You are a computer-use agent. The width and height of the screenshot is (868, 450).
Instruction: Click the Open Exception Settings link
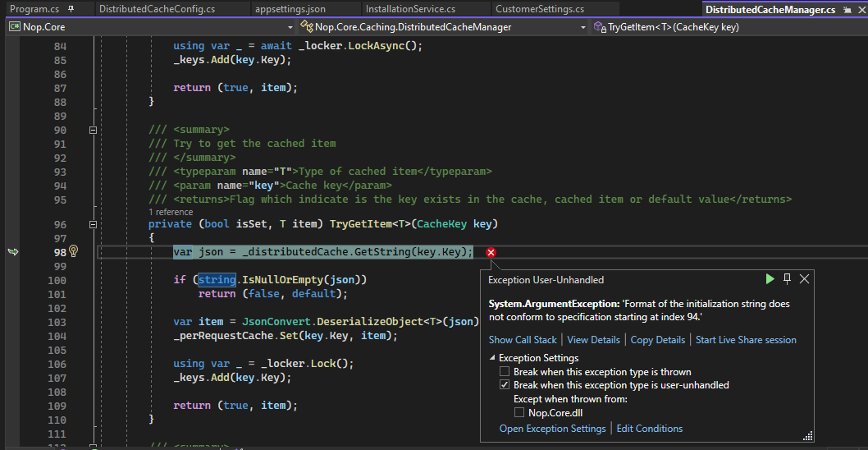[x=552, y=429]
